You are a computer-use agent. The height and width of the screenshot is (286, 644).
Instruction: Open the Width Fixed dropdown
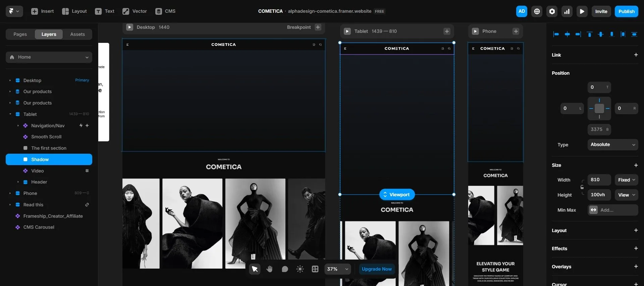point(626,180)
